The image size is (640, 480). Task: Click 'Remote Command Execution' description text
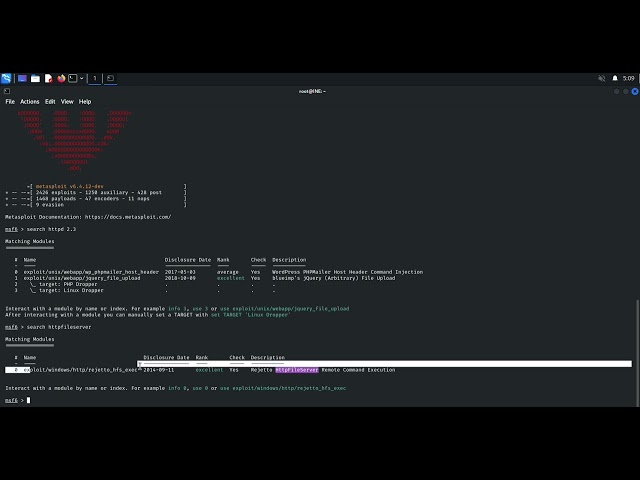point(358,370)
